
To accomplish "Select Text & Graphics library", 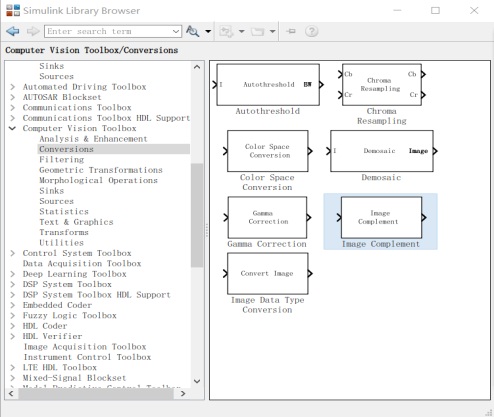I will point(76,222).
